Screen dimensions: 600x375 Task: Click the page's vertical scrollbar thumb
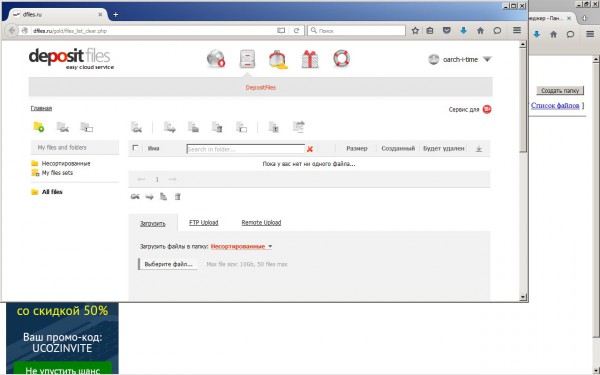click(x=523, y=100)
